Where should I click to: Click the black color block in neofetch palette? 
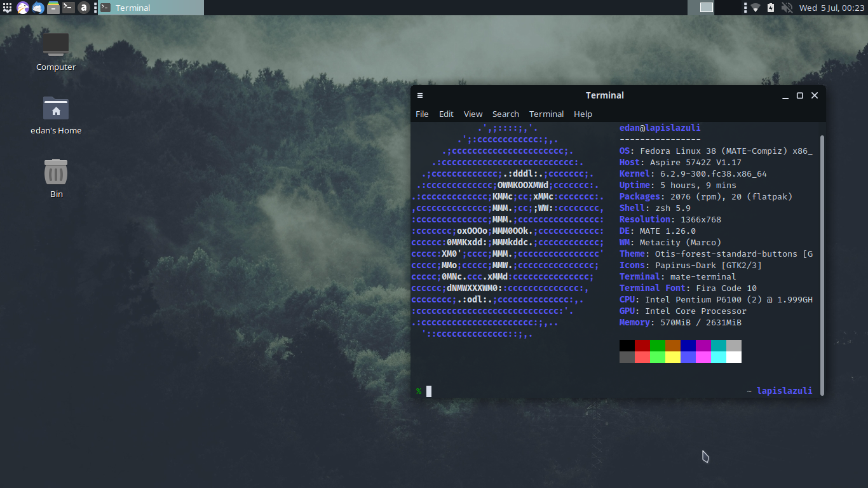coord(627,346)
